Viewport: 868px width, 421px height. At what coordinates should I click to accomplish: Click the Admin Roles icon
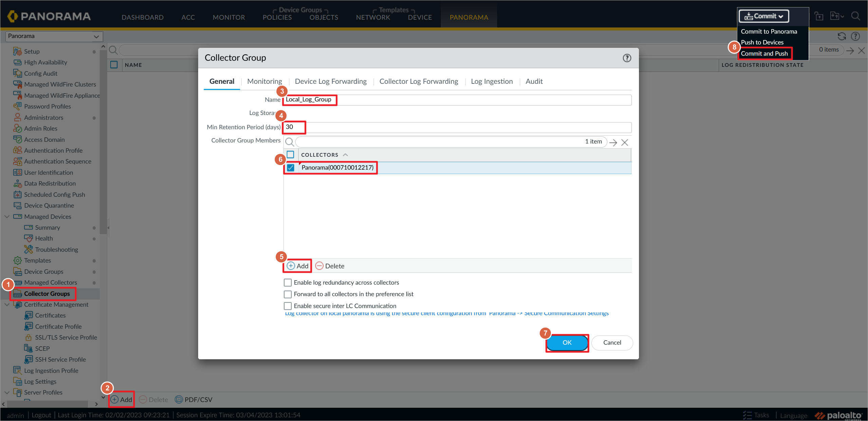17,128
